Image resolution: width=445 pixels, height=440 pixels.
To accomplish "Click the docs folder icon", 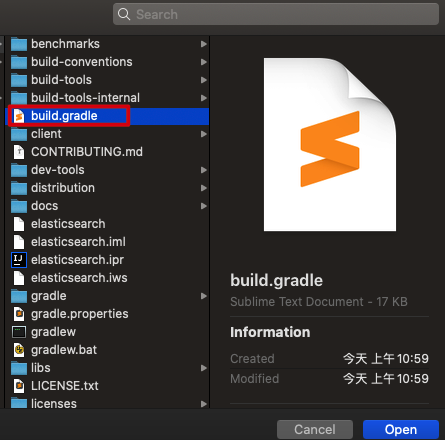I will click(19, 206).
